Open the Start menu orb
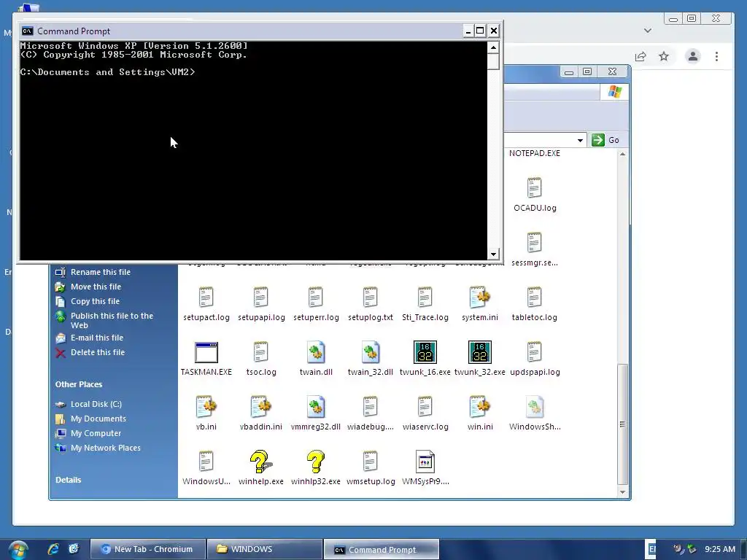The height and width of the screenshot is (560, 747). click(18, 550)
